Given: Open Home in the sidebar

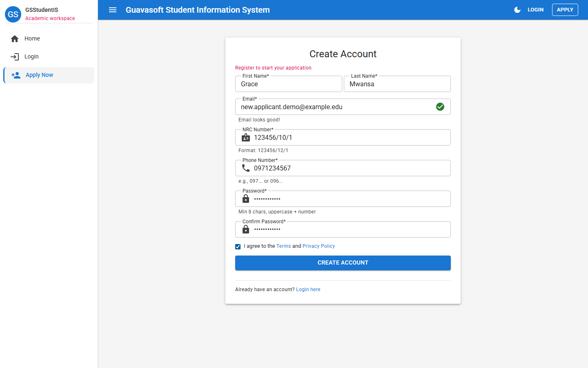Looking at the screenshot, I should 49,38.
